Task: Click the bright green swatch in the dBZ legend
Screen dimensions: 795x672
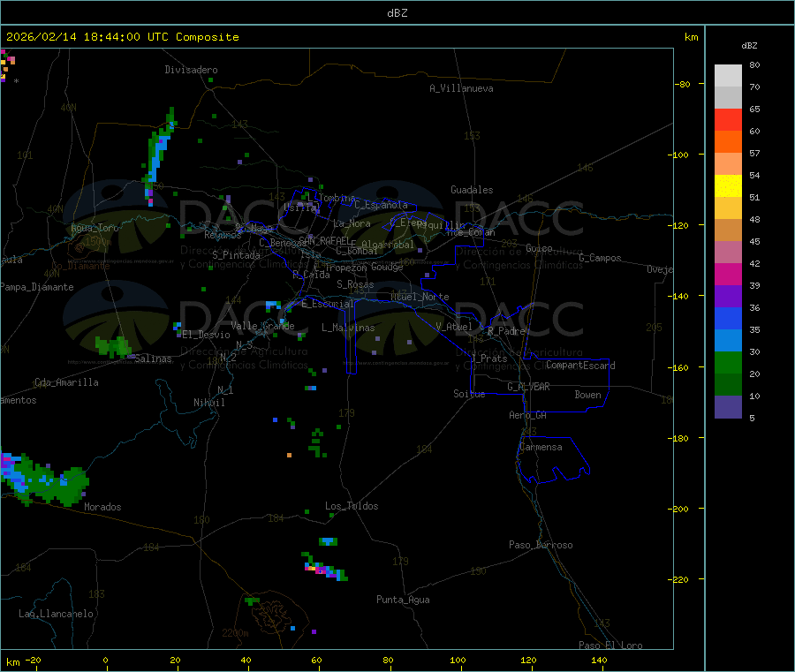Action: (x=728, y=362)
